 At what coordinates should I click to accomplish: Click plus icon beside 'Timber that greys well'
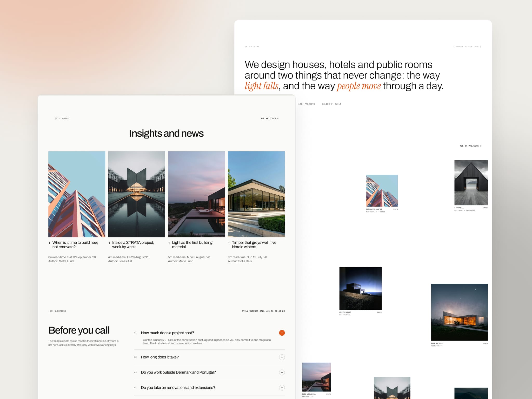click(229, 243)
